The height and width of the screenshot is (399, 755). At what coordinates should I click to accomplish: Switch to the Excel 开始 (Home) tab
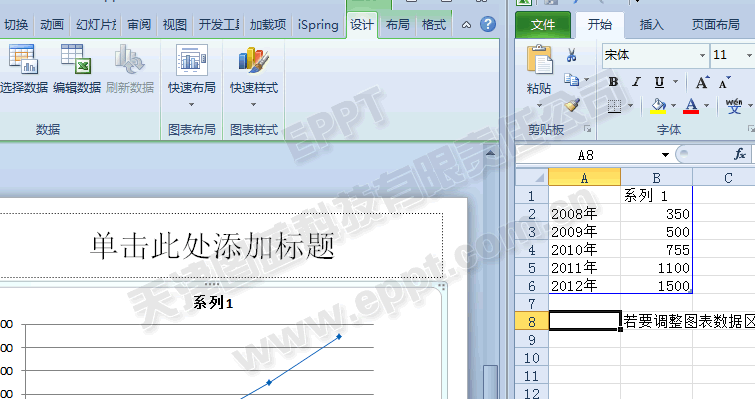[x=599, y=25]
